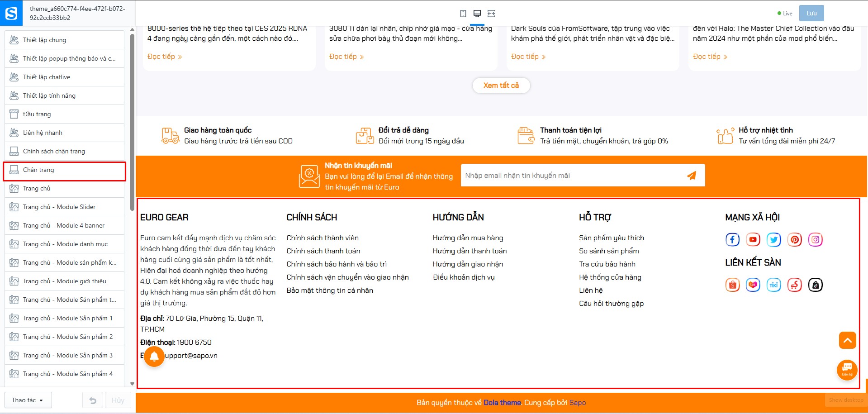Open the Facebook social icon
The width and height of the screenshot is (868, 414).
point(732,239)
